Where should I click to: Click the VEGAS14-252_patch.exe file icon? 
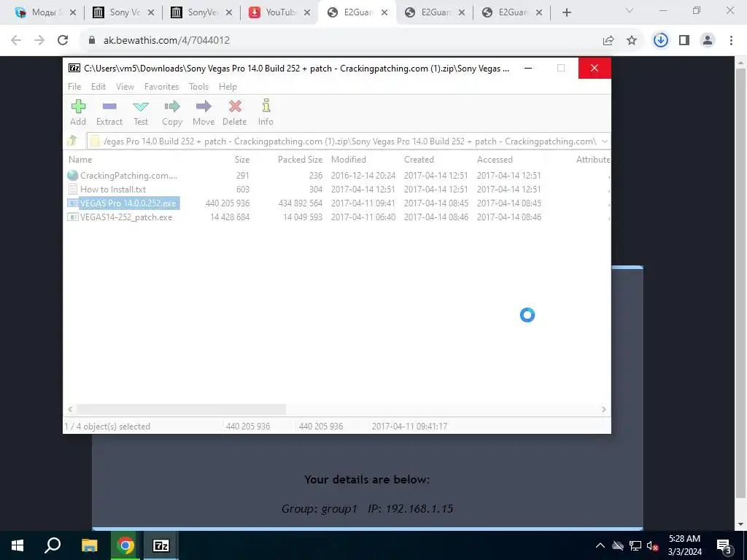(73, 217)
